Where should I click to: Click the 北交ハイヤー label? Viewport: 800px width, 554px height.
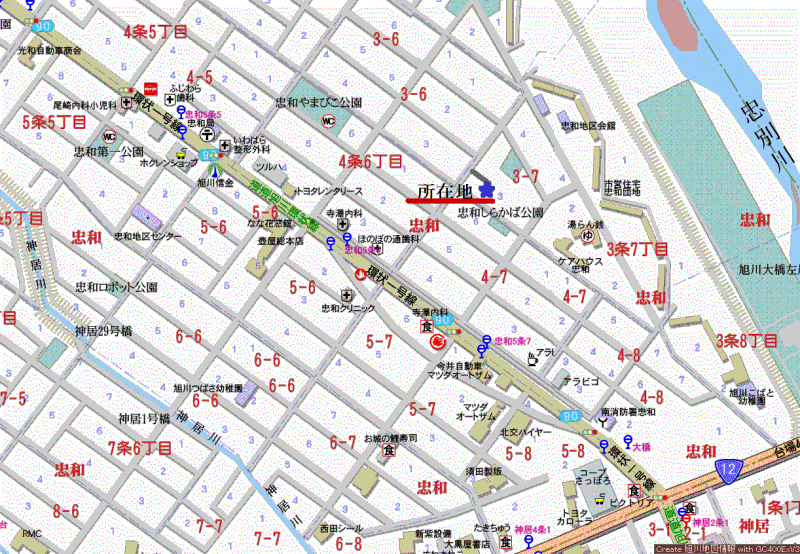[526, 432]
